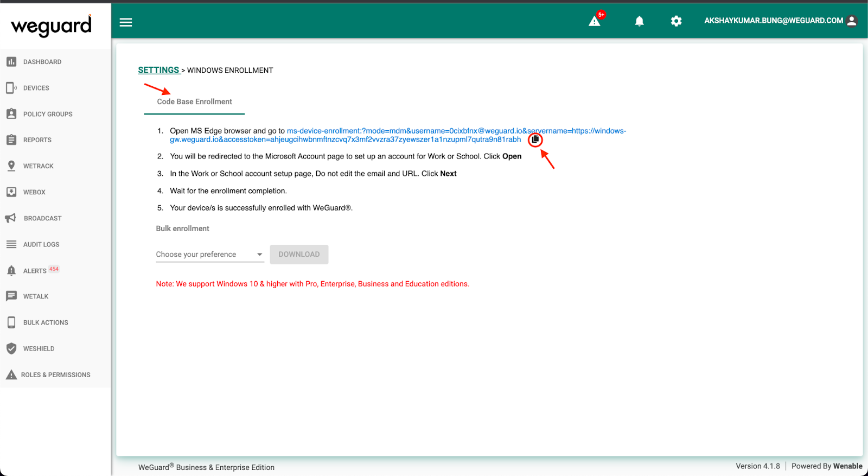The image size is (868, 476).
Task: Click the Alerts bell icon in the sidebar
Action: [x=11, y=270]
